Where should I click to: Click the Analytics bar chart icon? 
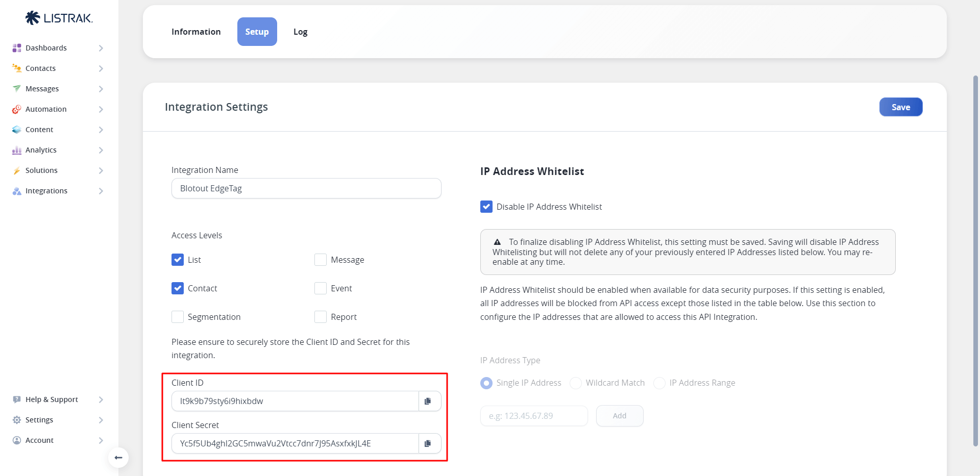(17, 150)
